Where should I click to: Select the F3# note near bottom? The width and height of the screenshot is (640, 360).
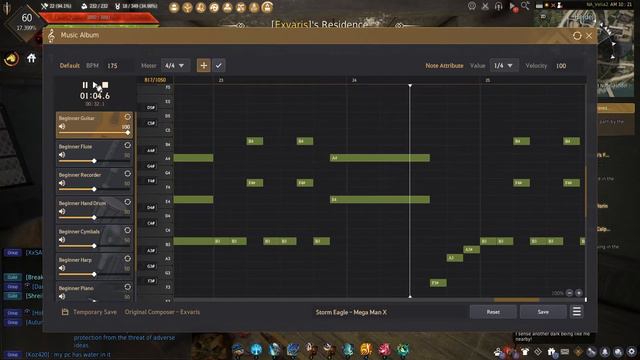(438, 283)
